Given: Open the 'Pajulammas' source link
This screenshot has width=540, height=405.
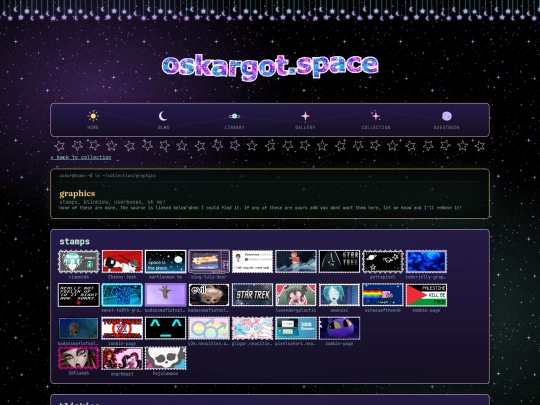Looking at the screenshot, I should click(x=166, y=373).
